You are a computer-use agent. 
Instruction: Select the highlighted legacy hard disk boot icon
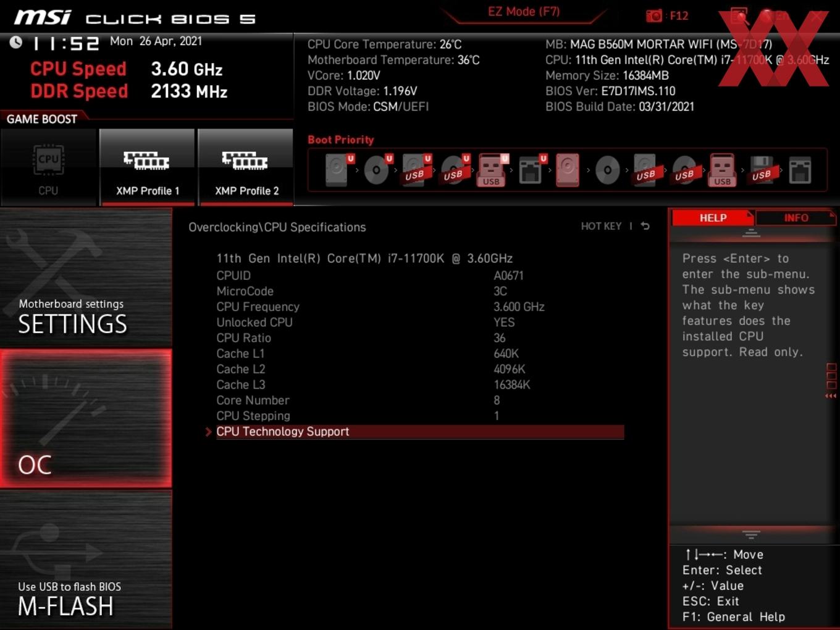click(568, 170)
